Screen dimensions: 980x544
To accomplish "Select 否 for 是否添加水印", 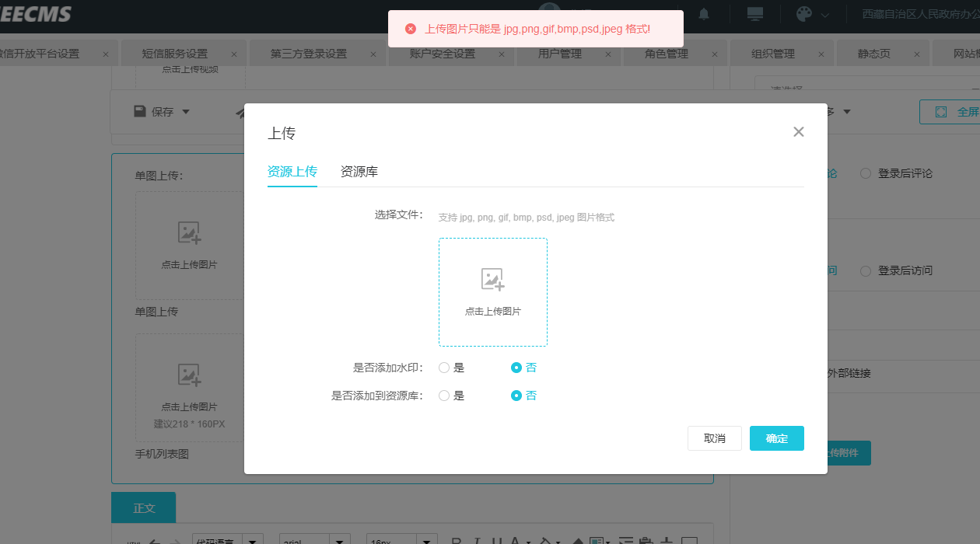I will (x=516, y=368).
